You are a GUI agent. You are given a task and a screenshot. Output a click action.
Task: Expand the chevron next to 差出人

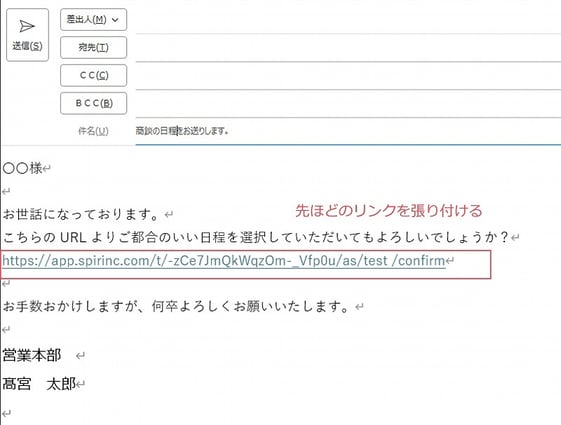tap(115, 20)
